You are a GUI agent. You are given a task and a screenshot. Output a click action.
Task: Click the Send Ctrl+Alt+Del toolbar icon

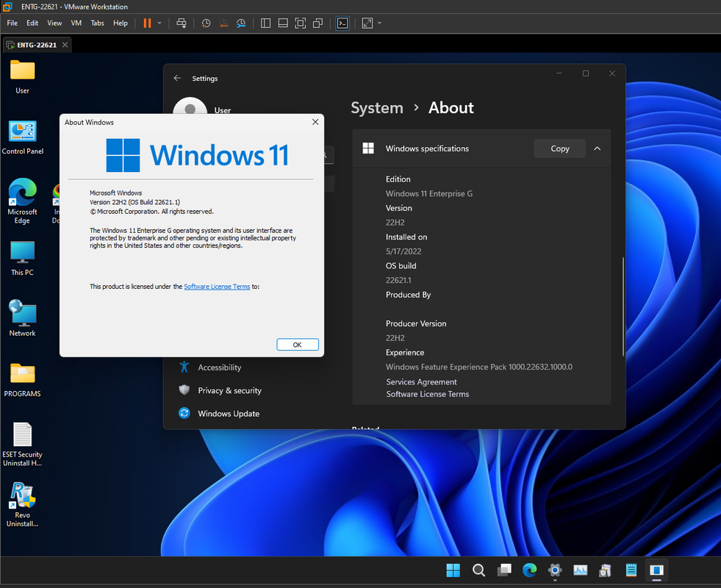pyautogui.click(x=182, y=23)
